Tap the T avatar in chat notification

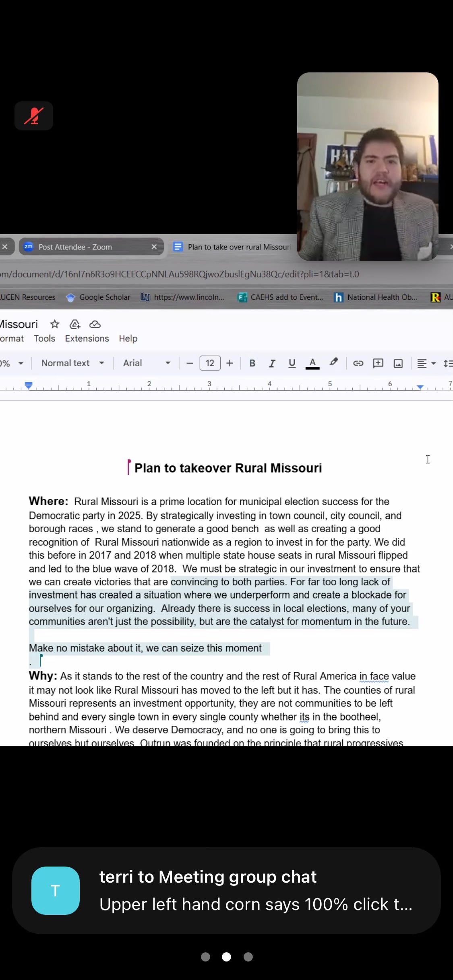(x=56, y=891)
